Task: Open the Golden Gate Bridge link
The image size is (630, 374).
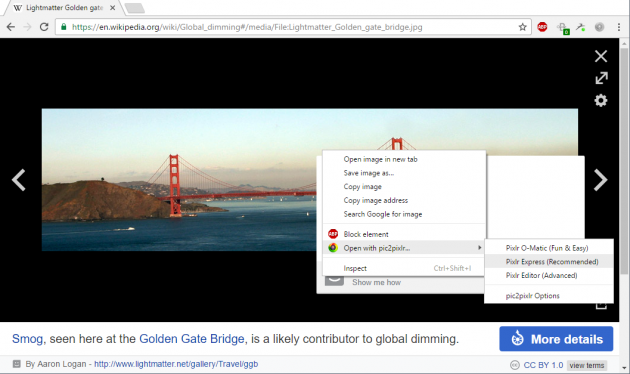Action: point(192,339)
